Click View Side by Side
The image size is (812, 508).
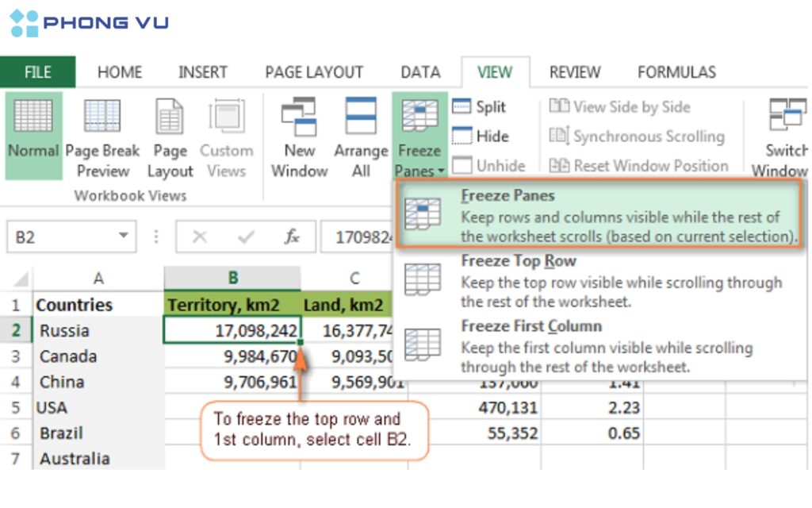tap(620, 107)
